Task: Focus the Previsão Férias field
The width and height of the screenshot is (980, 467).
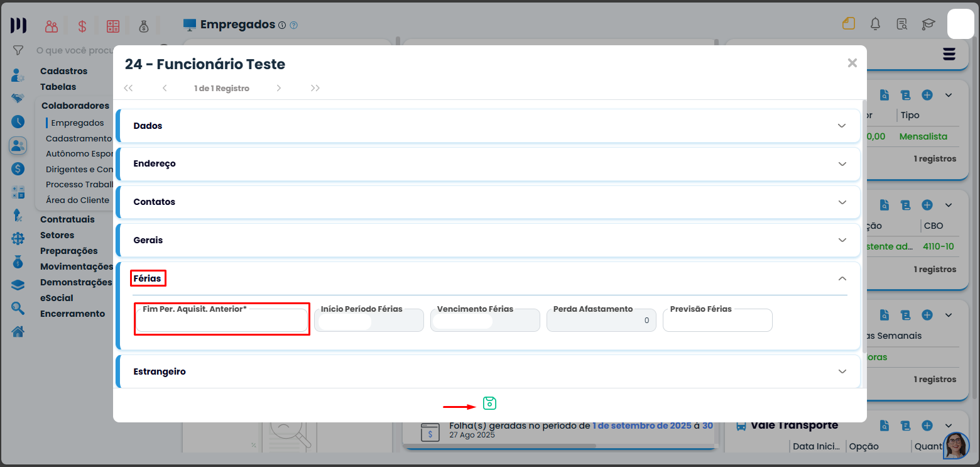Action: click(x=717, y=320)
